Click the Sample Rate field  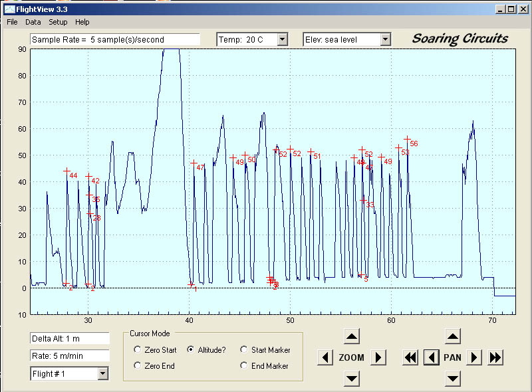(x=115, y=40)
